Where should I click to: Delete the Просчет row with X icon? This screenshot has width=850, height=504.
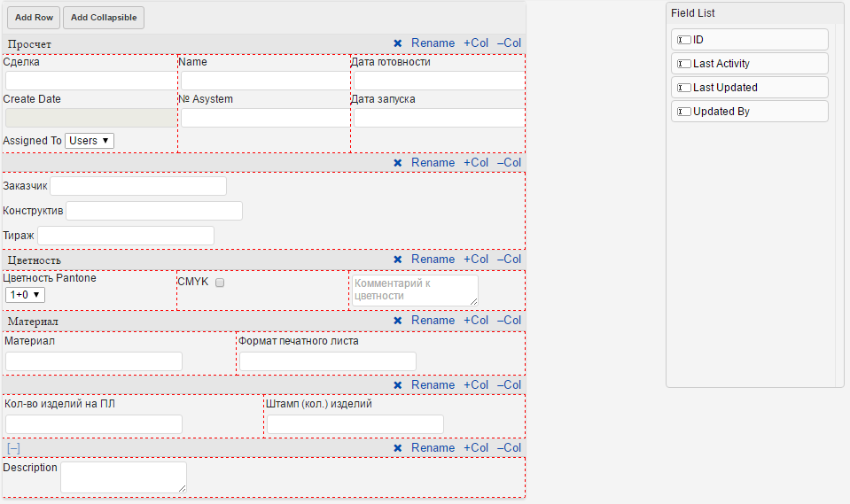[x=398, y=43]
